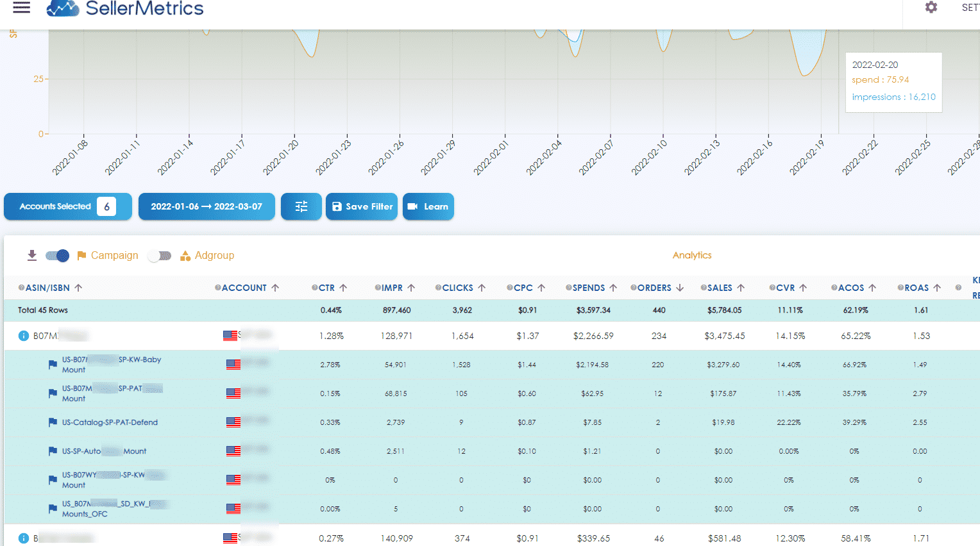The image size is (980, 546).
Task: Open the 2022-01-06 to 2022-03-07 date range picker
Action: click(x=207, y=206)
